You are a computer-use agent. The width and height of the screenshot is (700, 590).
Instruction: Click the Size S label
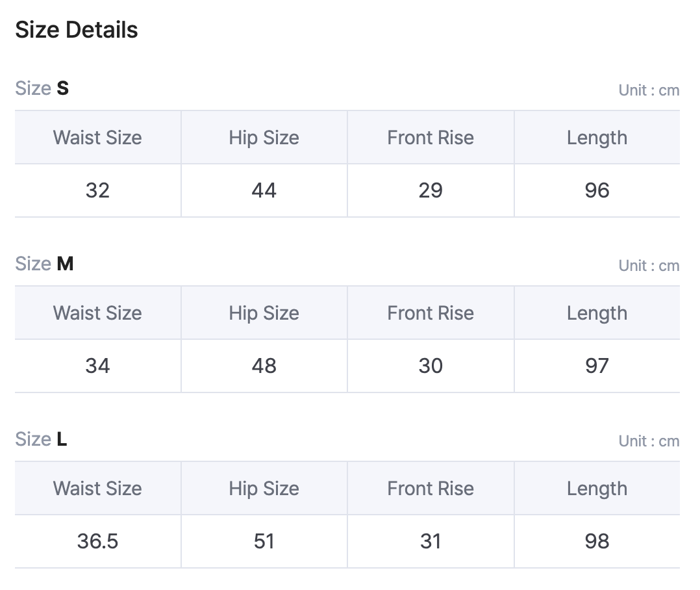pos(42,88)
